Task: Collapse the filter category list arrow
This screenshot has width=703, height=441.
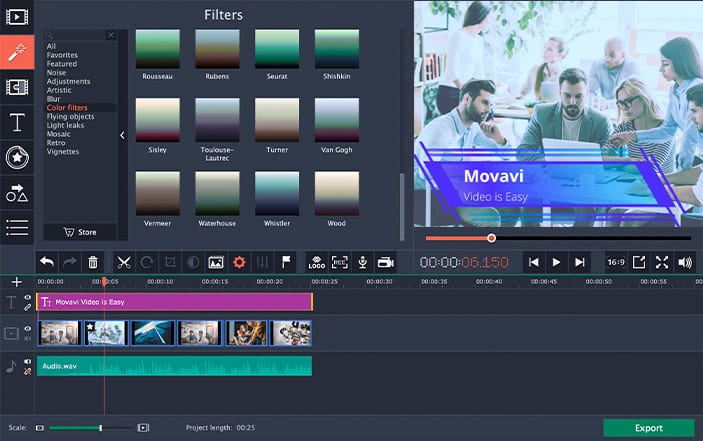Action: [123, 135]
